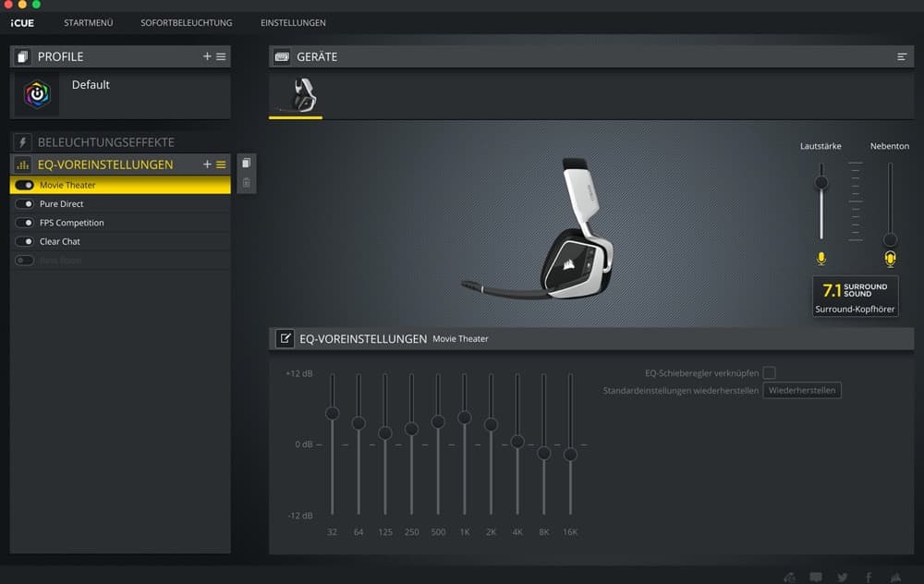The image size is (924, 584).
Task: Click the 2K EQ slider handle
Action: click(x=491, y=424)
